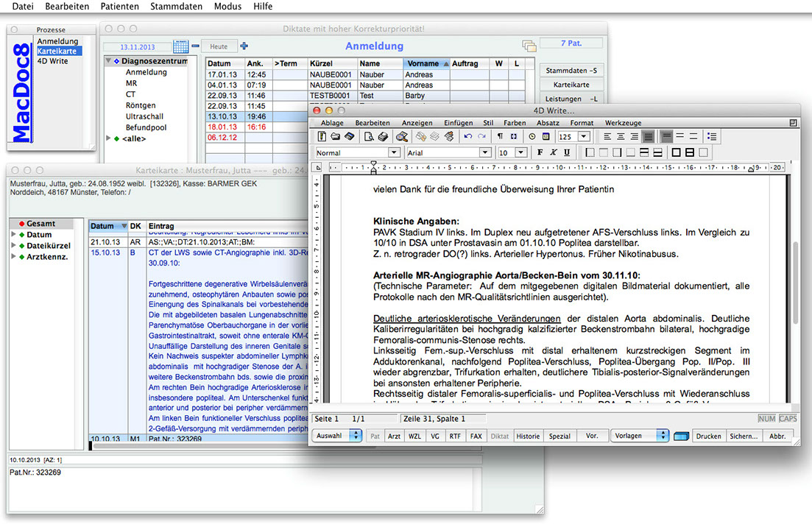Click the Drucken button
Viewport: 812px width, 527px height.
tap(708, 436)
